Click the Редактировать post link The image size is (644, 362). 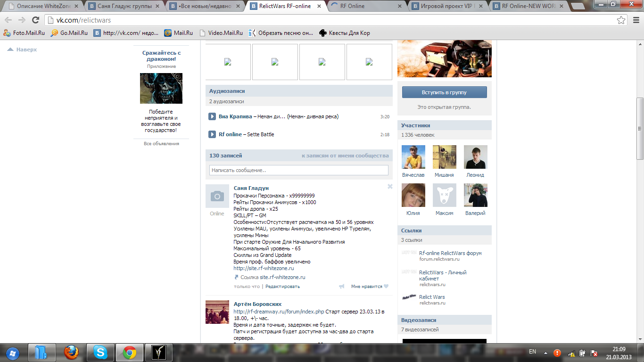282,286
